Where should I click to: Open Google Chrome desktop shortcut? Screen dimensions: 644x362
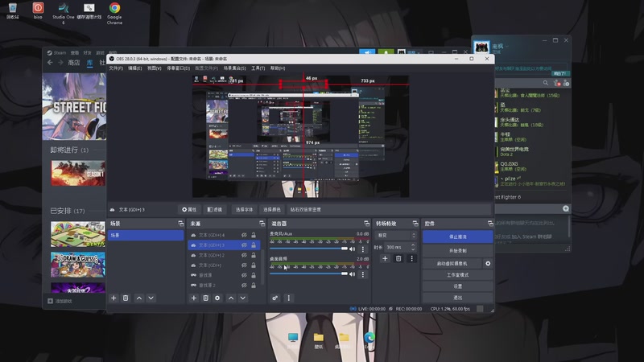pos(114,14)
